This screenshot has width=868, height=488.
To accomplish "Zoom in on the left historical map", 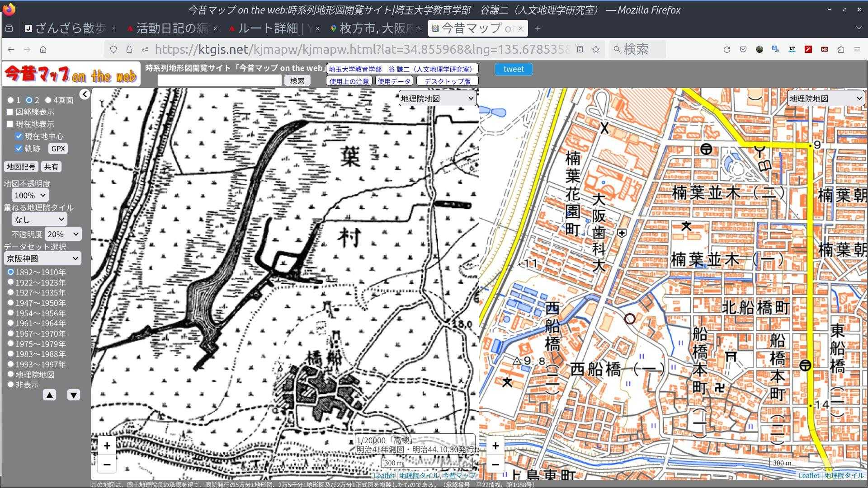I will pos(107,446).
